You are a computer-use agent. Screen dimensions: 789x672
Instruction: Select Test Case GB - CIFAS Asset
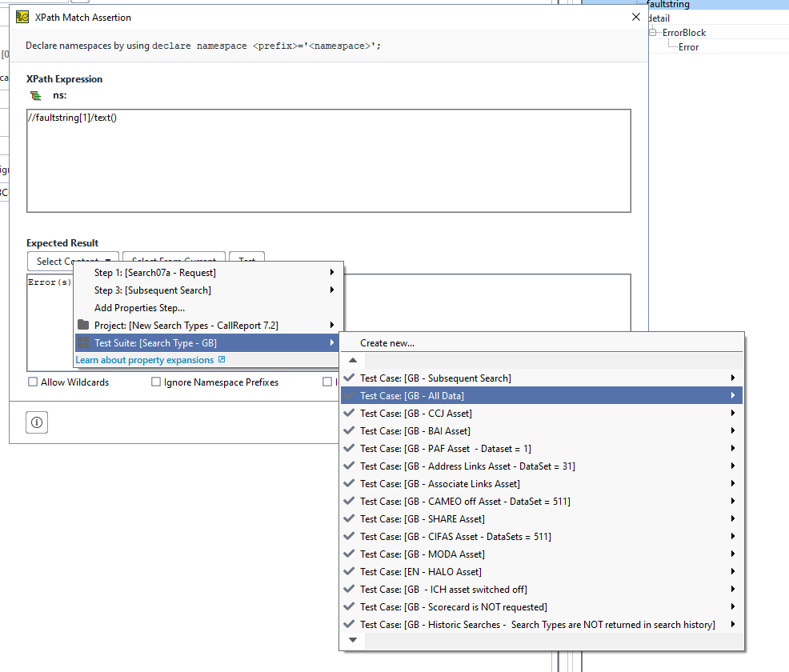542,536
